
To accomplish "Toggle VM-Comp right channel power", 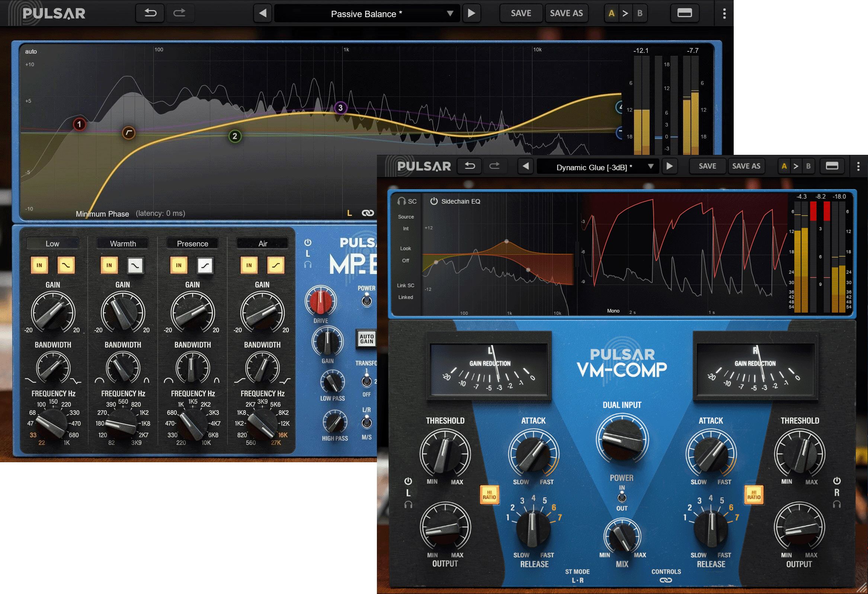I will 837,481.
